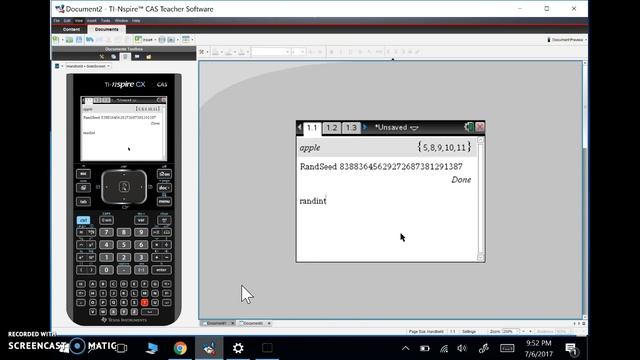Click the enter key on emulator
The width and height of the screenshot is (640, 360).
tap(161, 270)
